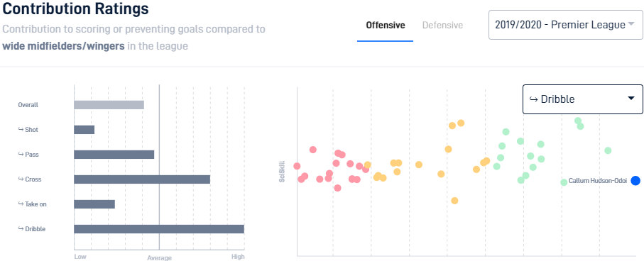This screenshot has height=261, width=644.
Task: Select the Cross rating bar
Action: click(142, 179)
